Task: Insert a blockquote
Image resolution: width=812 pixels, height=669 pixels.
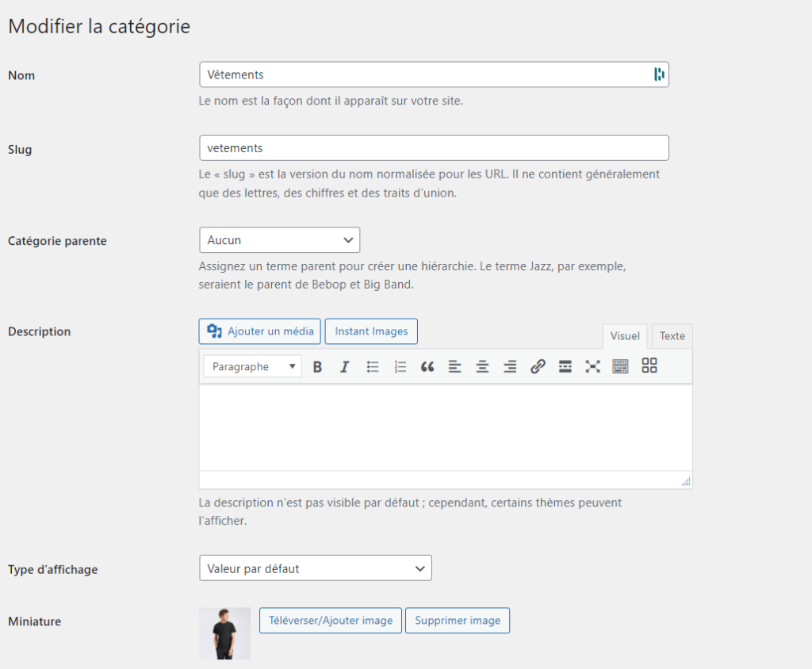Action: coord(427,367)
